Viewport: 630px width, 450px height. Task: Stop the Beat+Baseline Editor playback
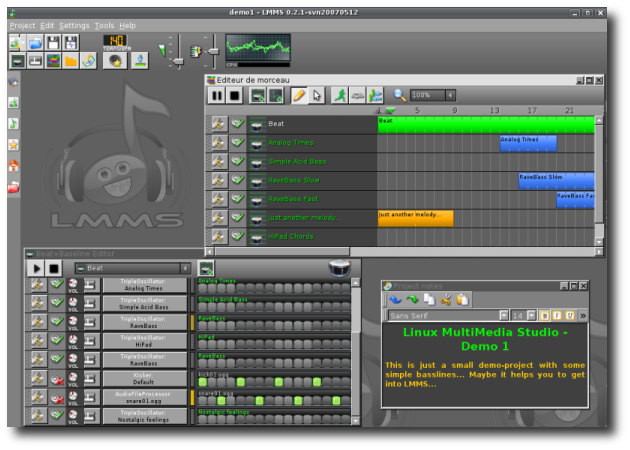pyautogui.click(x=54, y=268)
